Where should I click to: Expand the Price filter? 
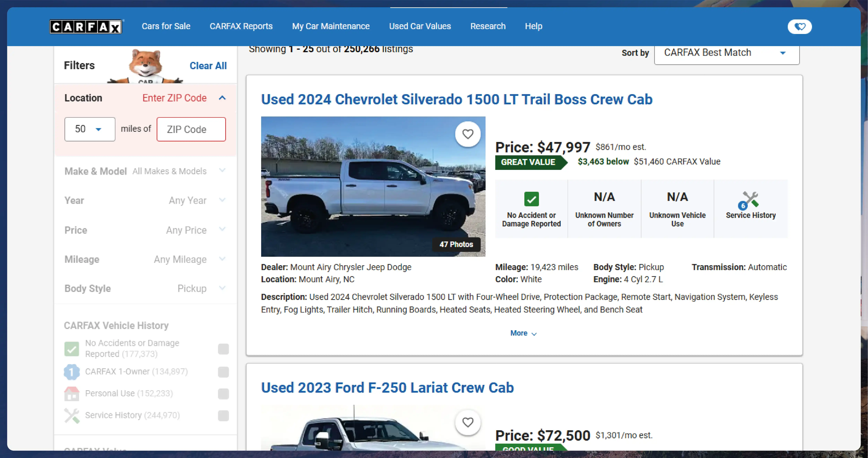(x=145, y=230)
